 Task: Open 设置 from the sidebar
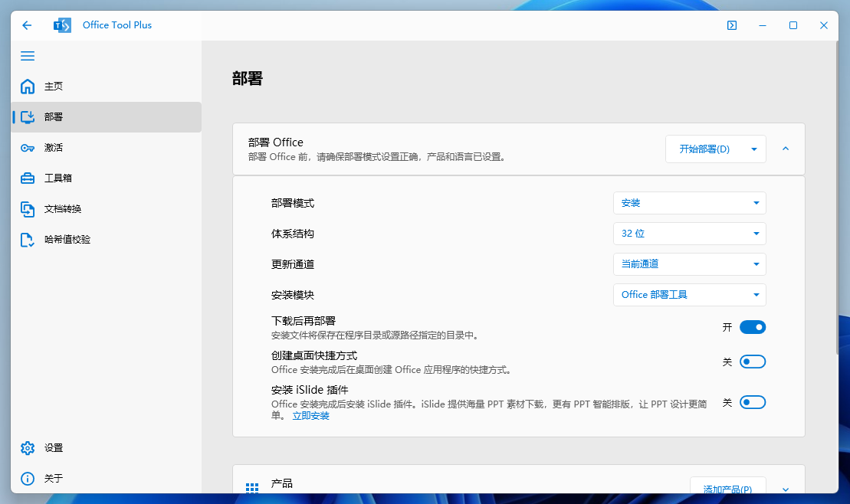click(x=107, y=448)
